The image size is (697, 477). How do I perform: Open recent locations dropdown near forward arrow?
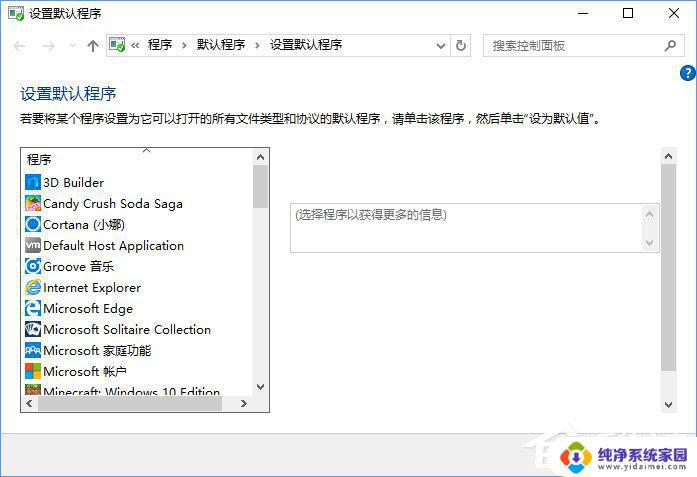[72, 45]
